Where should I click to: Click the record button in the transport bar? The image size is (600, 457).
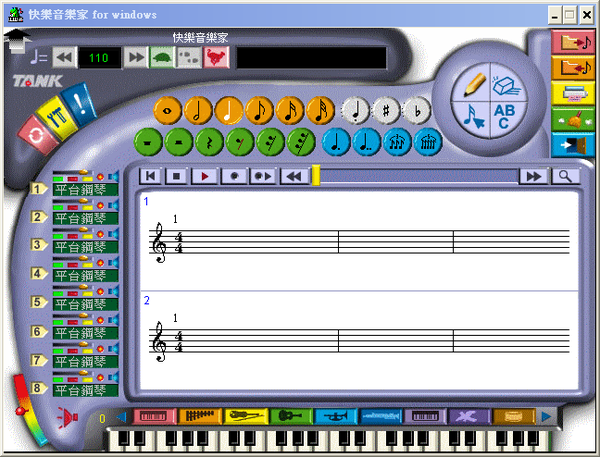point(234,176)
